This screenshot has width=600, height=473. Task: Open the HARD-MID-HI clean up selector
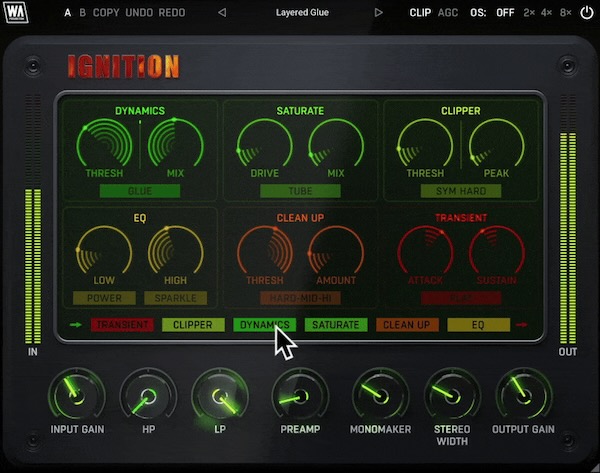300,298
